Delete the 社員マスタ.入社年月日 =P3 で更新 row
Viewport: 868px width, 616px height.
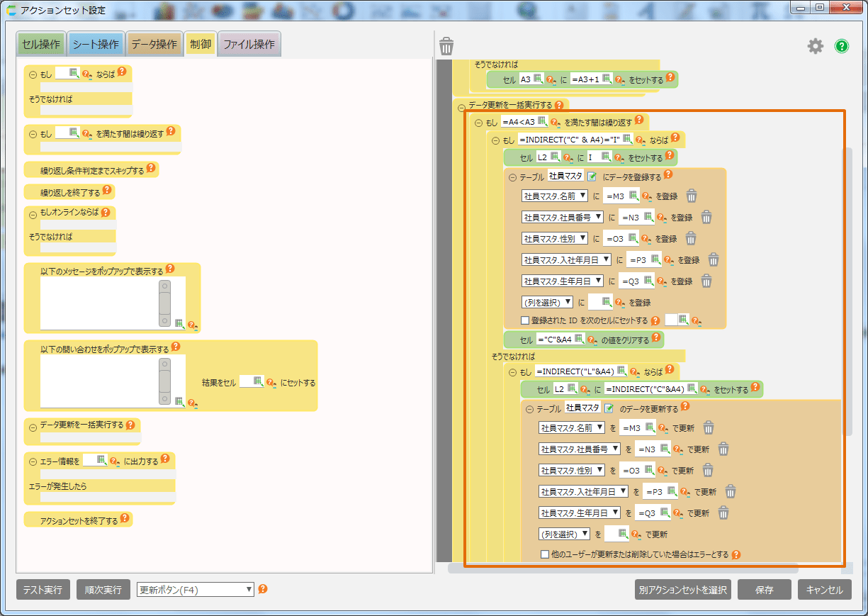[731, 492]
